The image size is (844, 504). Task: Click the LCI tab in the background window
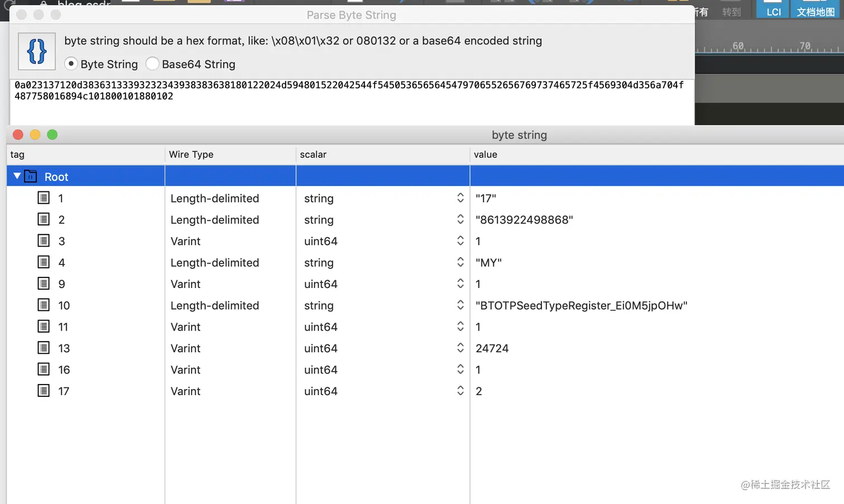(x=773, y=11)
